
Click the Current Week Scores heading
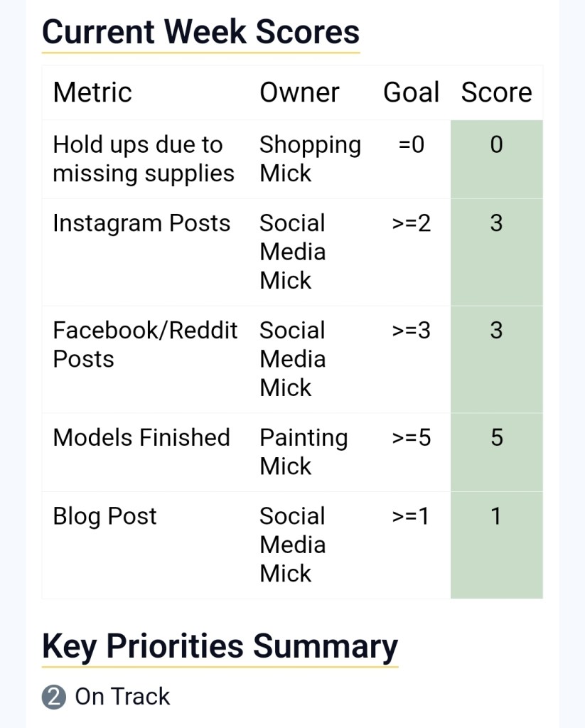pos(200,32)
